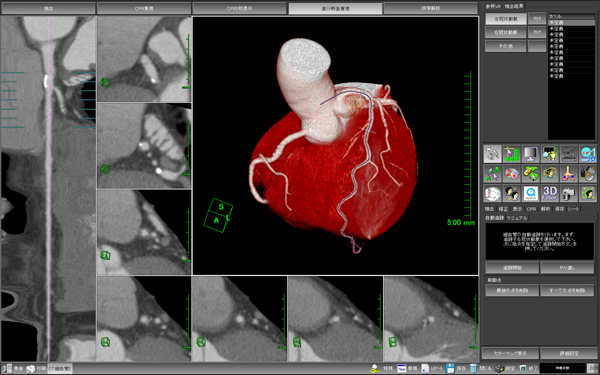Viewport: 600px width, 375px height.
Task: Click the その他 vessel button
Action: [505, 46]
